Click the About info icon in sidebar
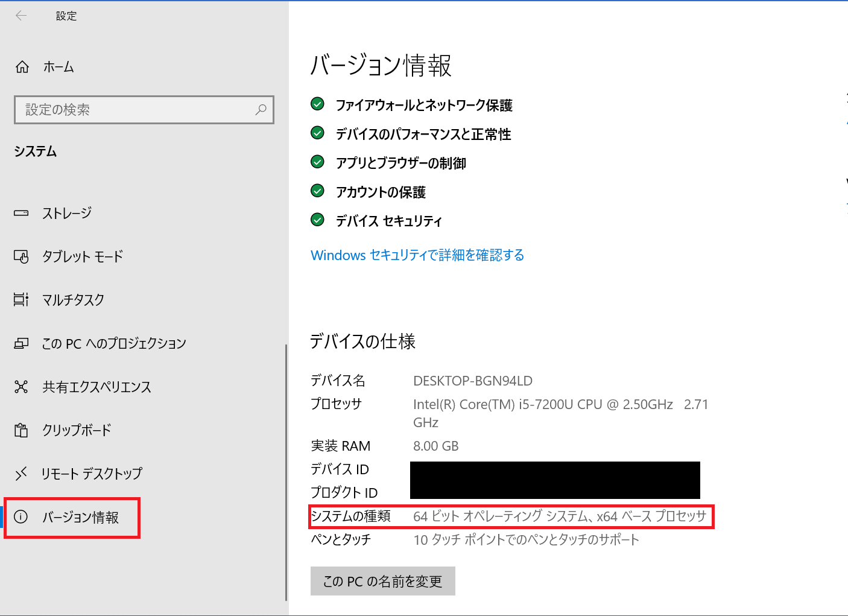The width and height of the screenshot is (848, 616). click(22, 517)
